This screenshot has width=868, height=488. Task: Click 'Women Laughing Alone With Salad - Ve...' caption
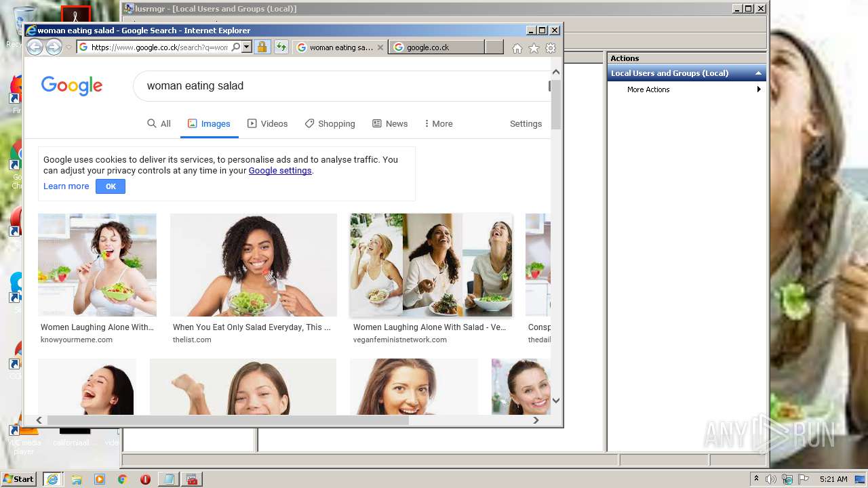pyautogui.click(x=429, y=327)
